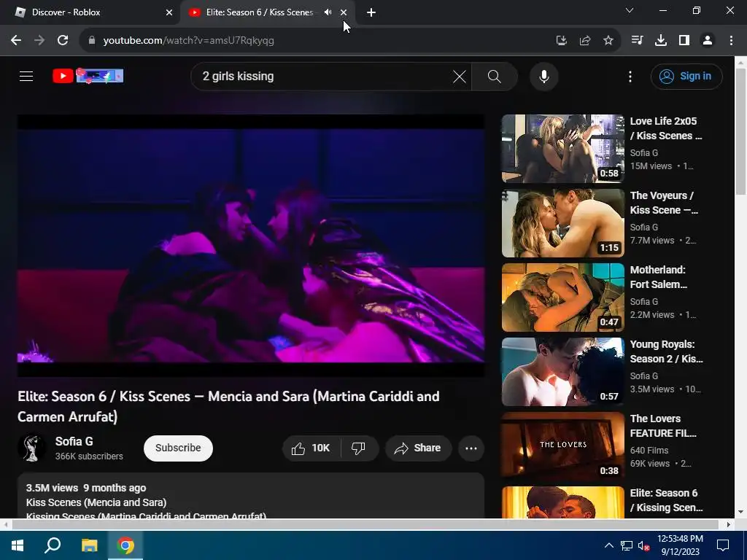Click the vertical scrollbar down arrow
Image resolution: width=747 pixels, height=560 pixels.
(x=740, y=513)
